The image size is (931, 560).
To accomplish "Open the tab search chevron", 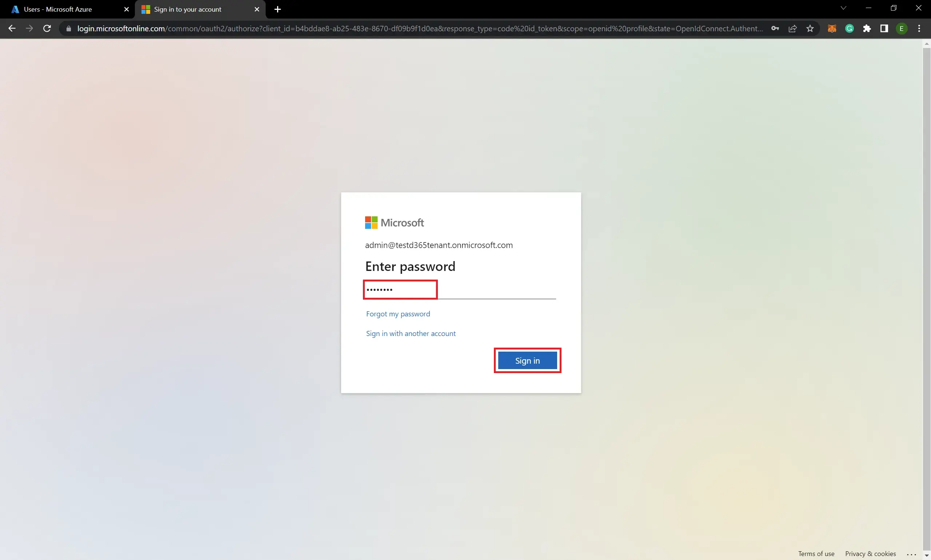I will [x=843, y=8].
